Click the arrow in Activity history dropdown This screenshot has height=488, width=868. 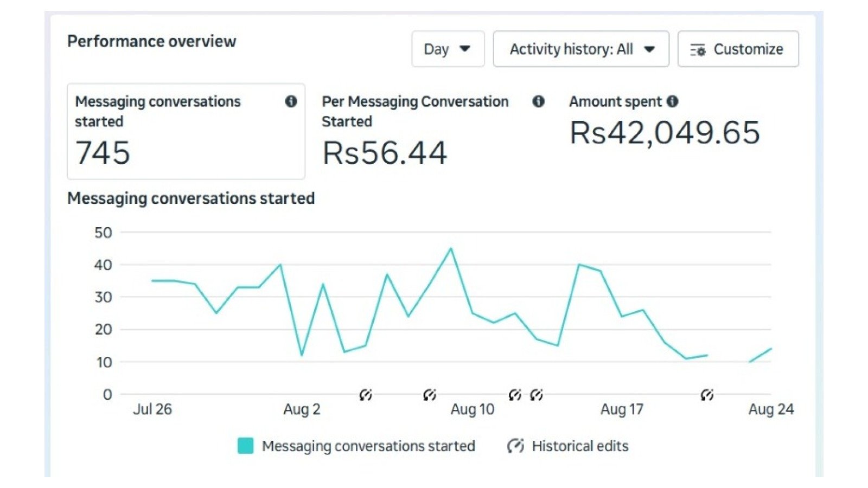pos(649,49)
